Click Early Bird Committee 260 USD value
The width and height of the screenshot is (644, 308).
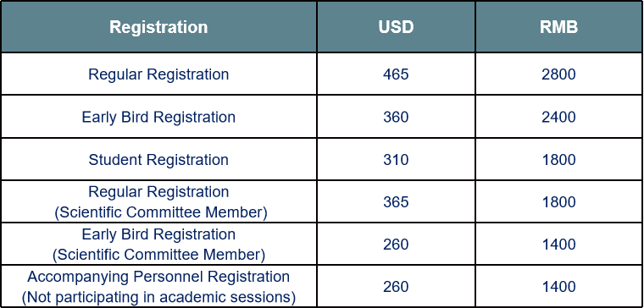click(396, 245)
